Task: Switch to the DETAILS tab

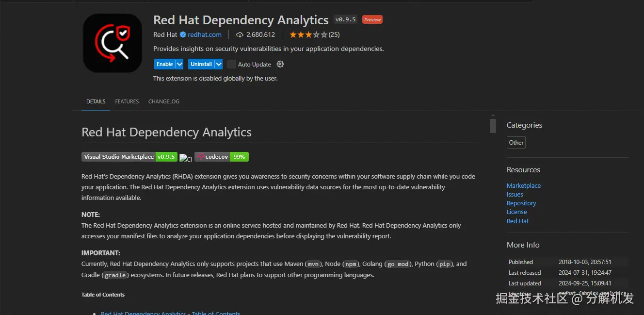Action: click(x=96, y=101)
